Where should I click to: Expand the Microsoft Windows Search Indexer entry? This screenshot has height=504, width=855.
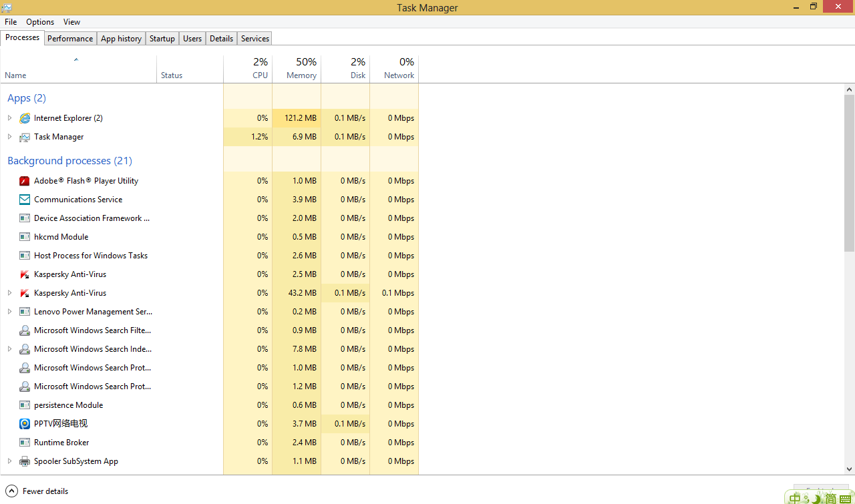[9, 349]
